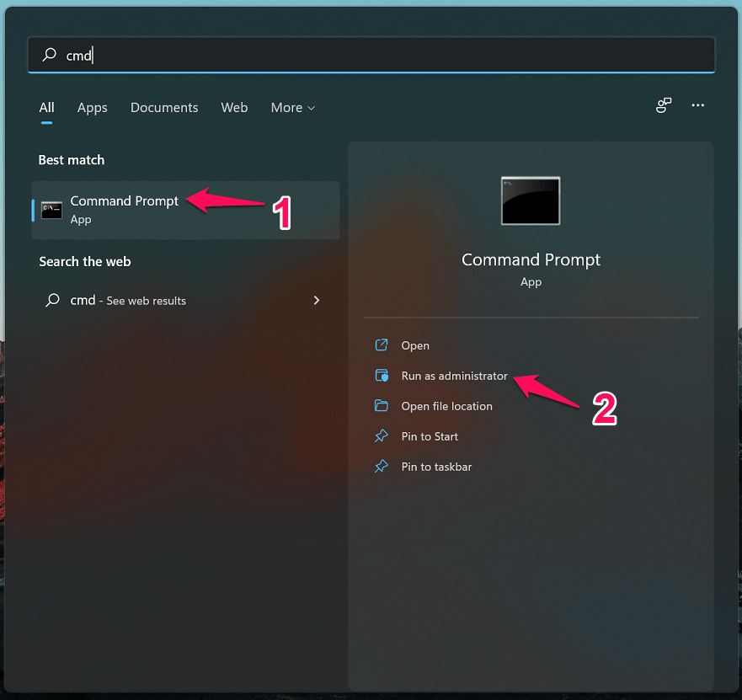Expand cmd web results chevron arrow
Viewport: 742px width, 700px height.
(317, 300)
